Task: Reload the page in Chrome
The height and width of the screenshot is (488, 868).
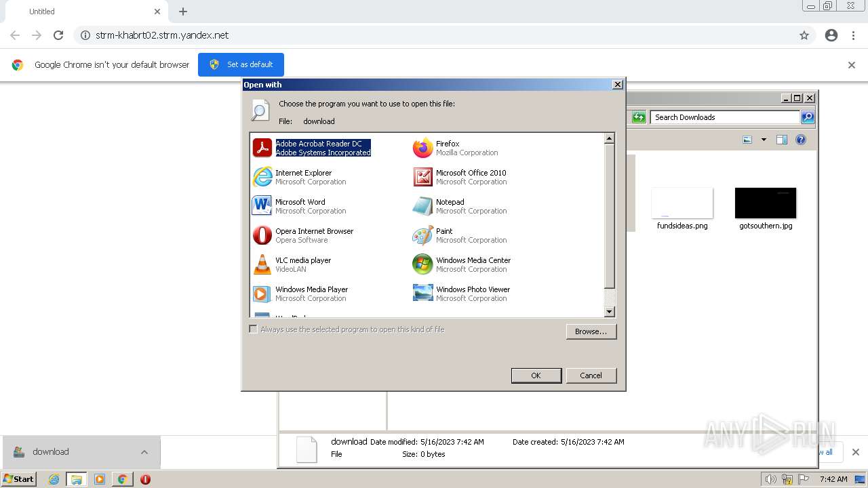Action: point(58,35)
